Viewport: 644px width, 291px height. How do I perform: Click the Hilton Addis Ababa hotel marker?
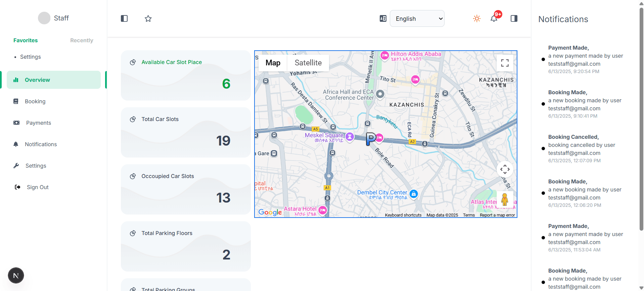click(x=384, y=55)
